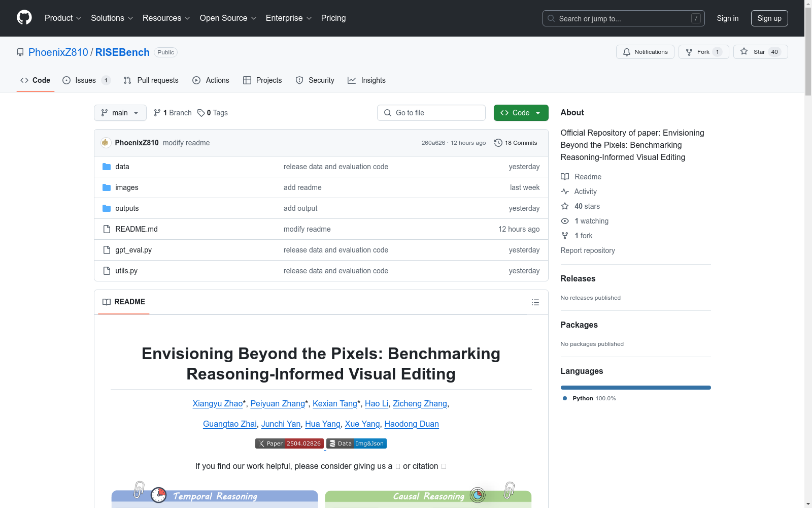Image resolution: width=812 pixels, height=508 pixels.
Task: Expand the Resources menu
Action: [x=166, y=18]
